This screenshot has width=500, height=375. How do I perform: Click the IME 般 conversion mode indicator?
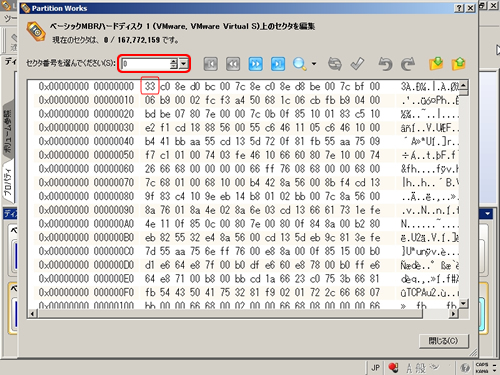[x=421, y=368]
